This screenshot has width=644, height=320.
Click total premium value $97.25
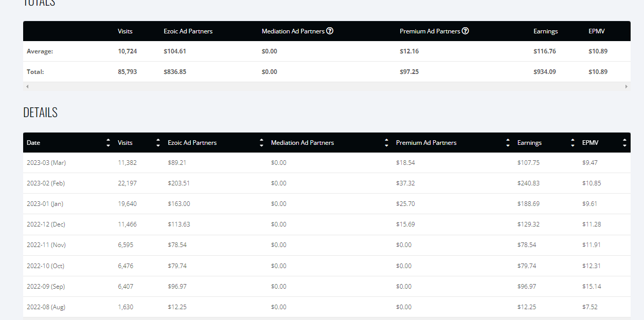tap(409, 72)
